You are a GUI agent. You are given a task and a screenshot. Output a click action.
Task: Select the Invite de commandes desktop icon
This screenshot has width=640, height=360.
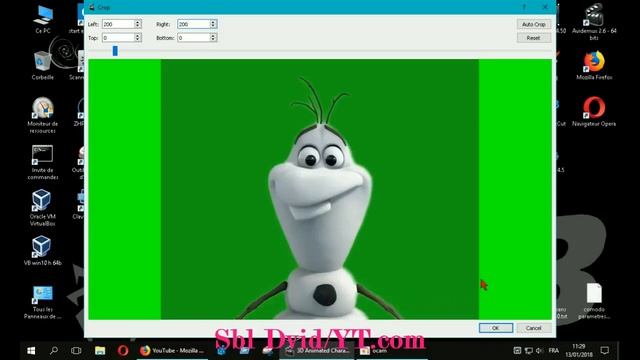[x=42, y=162]
